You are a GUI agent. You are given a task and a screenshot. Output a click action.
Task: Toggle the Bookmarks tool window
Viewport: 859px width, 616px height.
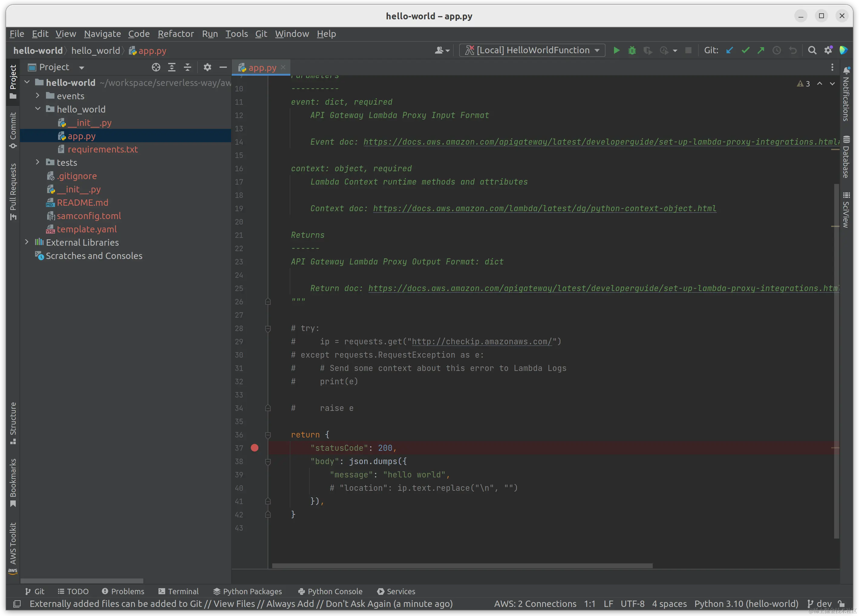13,482
